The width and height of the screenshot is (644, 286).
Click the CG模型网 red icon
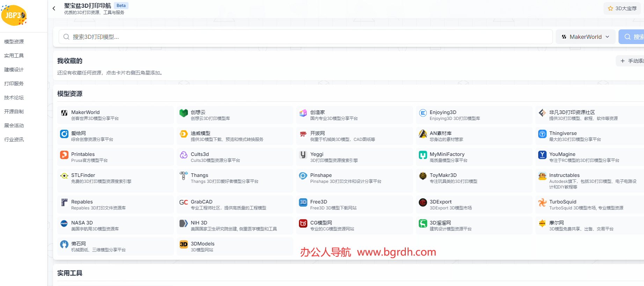[x=303, y=223]
